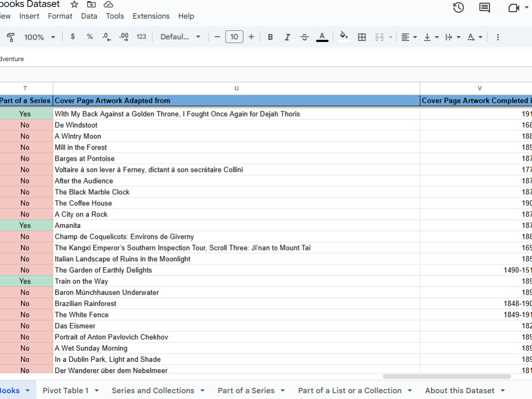The width and height of the screenshot is (532, 399).
Task: Select the Paint format tool
Action: click(11, 37)
